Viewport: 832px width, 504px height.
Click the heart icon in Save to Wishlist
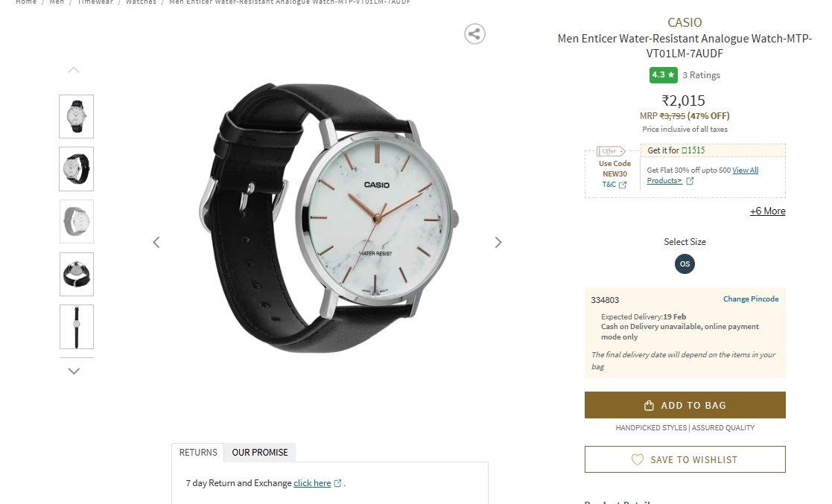[x=638, y=459]
